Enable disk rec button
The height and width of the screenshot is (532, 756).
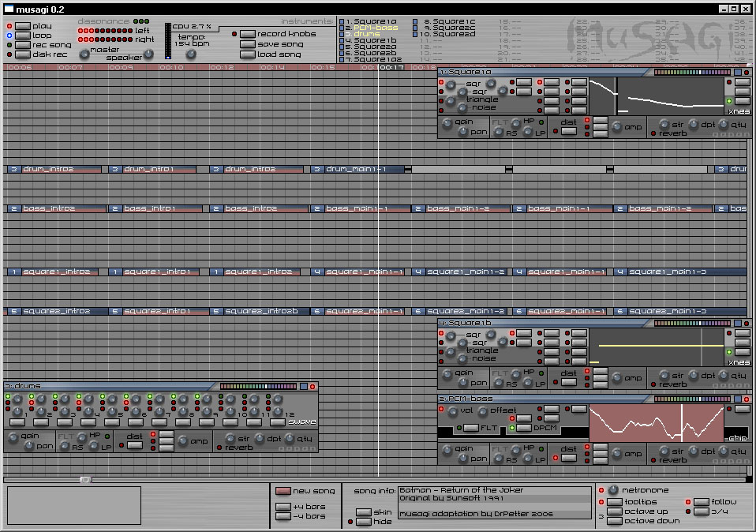(x=23, y=54)
